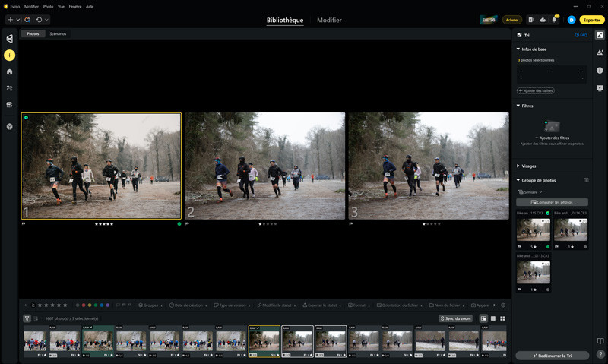Click the cube icon in left sidebar

[x=9, y=127]
